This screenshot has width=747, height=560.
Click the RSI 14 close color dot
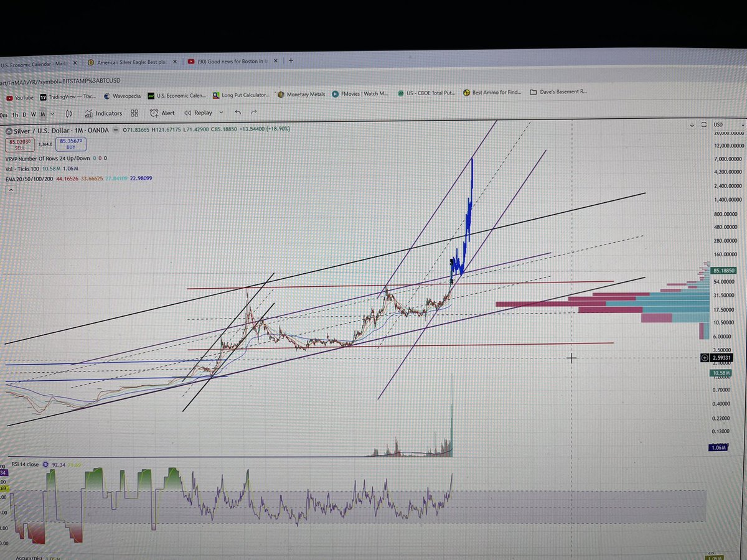(x=45, y=464)
